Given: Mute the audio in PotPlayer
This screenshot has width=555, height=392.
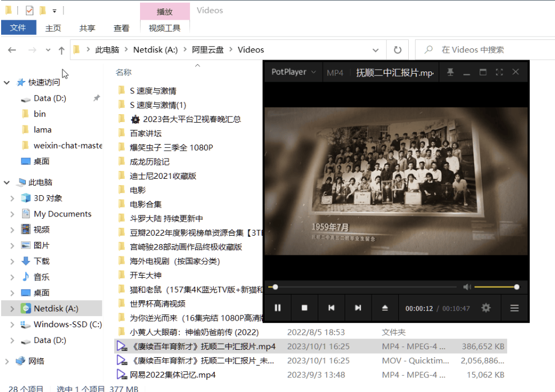Looking at the screenshot, I should coord(467,287).
